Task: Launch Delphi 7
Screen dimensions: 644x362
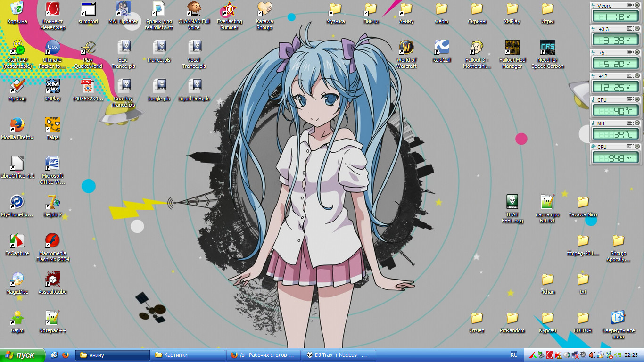Action: click(52, 206)
